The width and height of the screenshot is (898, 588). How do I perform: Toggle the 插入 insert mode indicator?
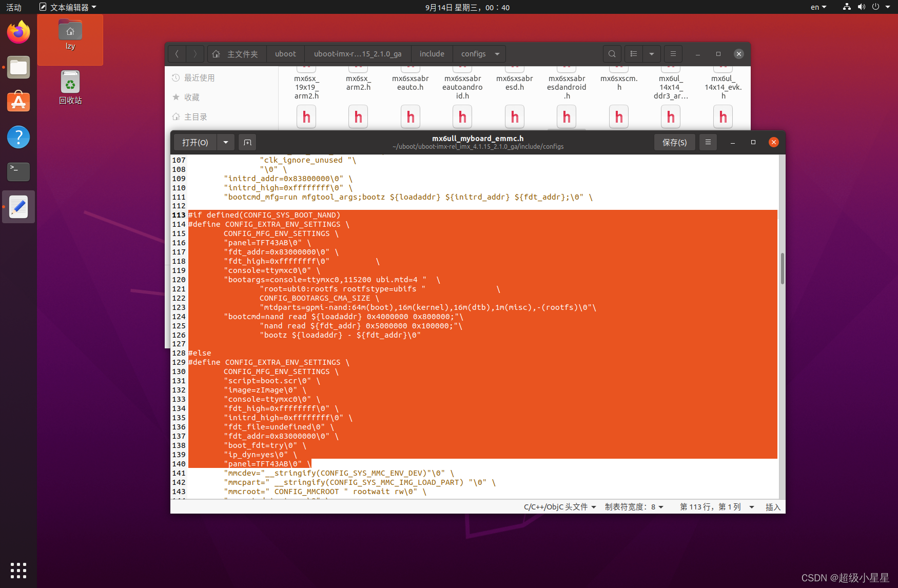773,507
